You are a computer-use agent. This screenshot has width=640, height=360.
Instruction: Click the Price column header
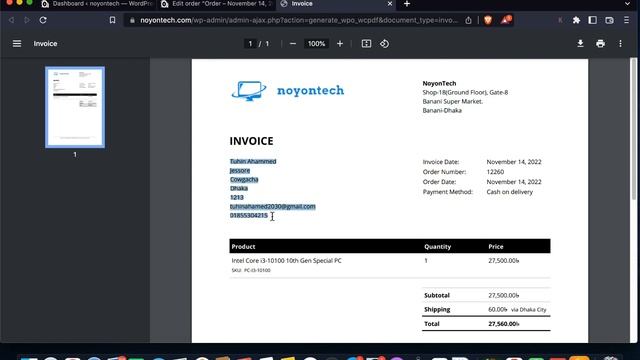pos(496,247)
